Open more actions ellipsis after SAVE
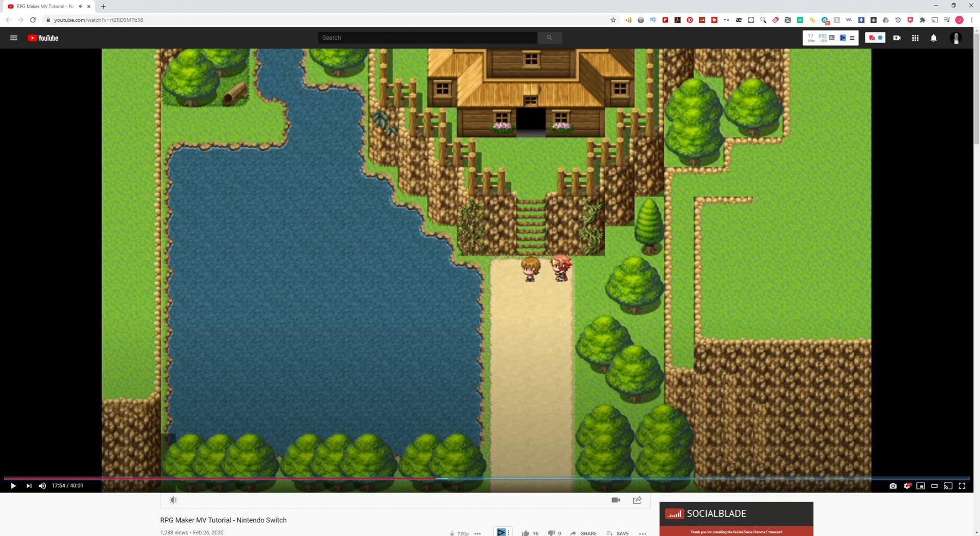Viewport: 980px width, 536px height. 642,534
